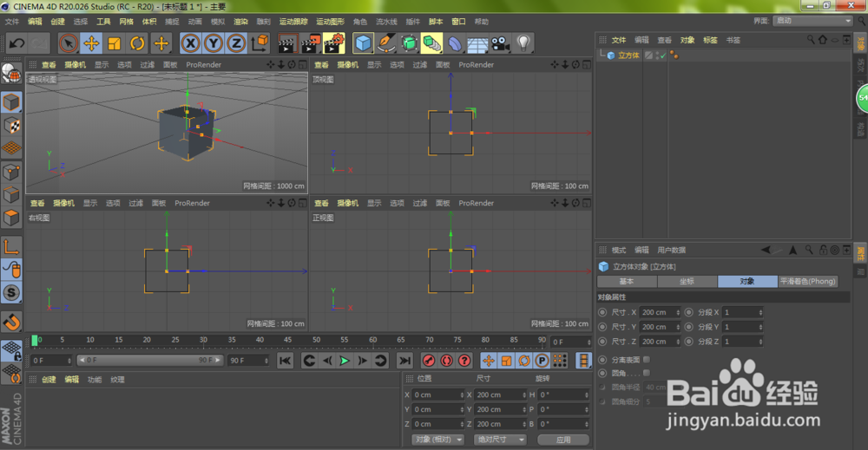Viewport: 868px width, 450px height.
Task: Activate the Move tool
Action: pyautogui.click(x=91, y=43)
